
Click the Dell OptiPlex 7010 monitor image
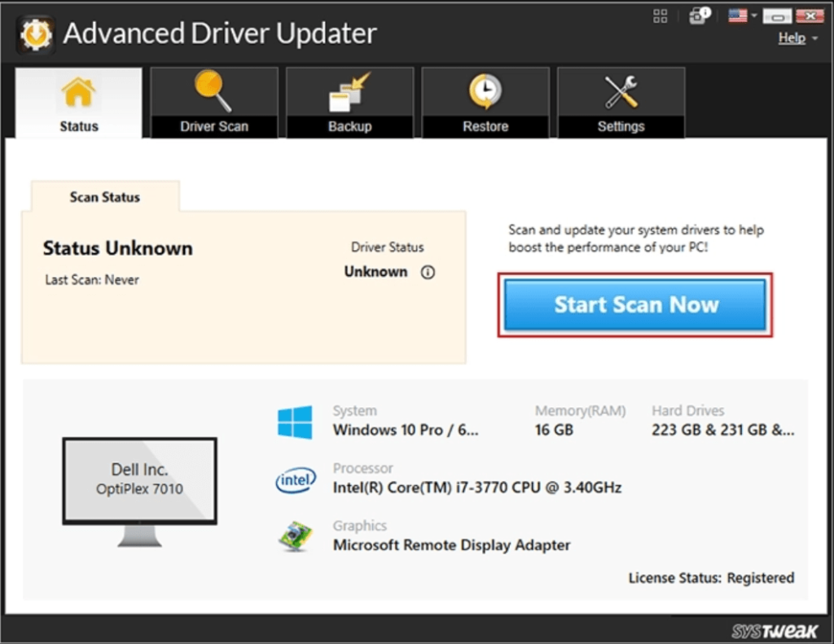tap(140, 492)
